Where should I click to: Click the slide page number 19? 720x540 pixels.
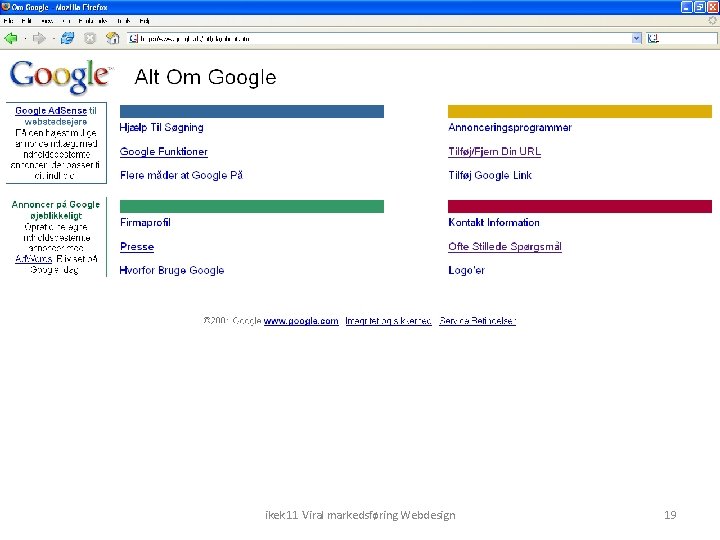[670, 515]
